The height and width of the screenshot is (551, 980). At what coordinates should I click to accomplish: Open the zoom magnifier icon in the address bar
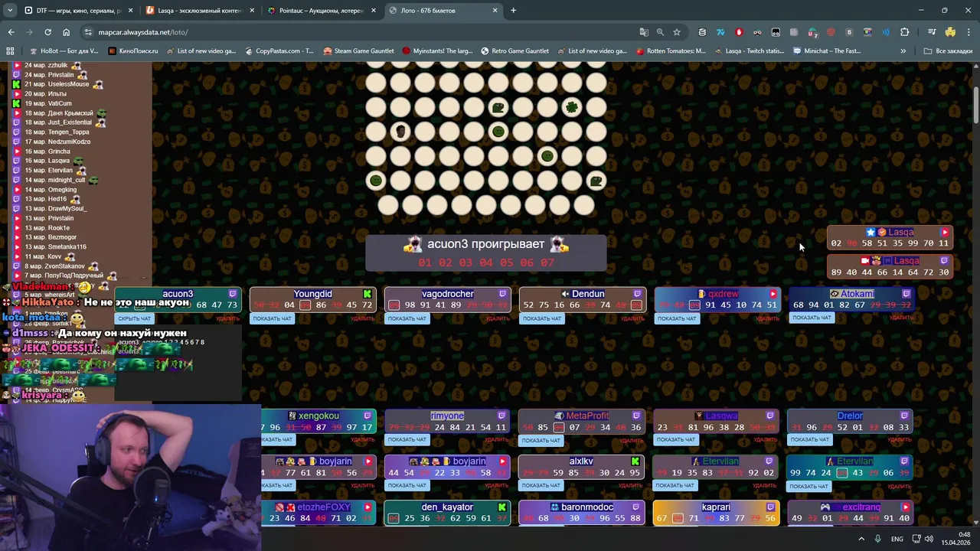click(x=660, y=32)
